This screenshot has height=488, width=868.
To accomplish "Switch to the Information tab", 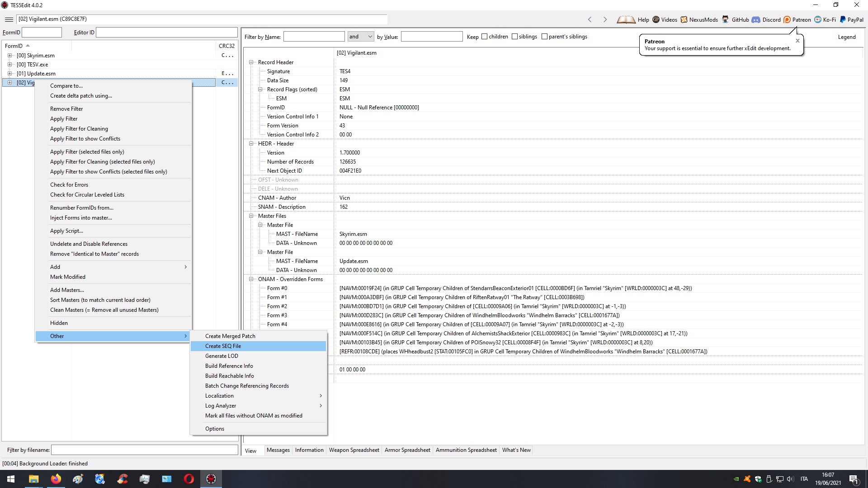I will coord(309,450).
